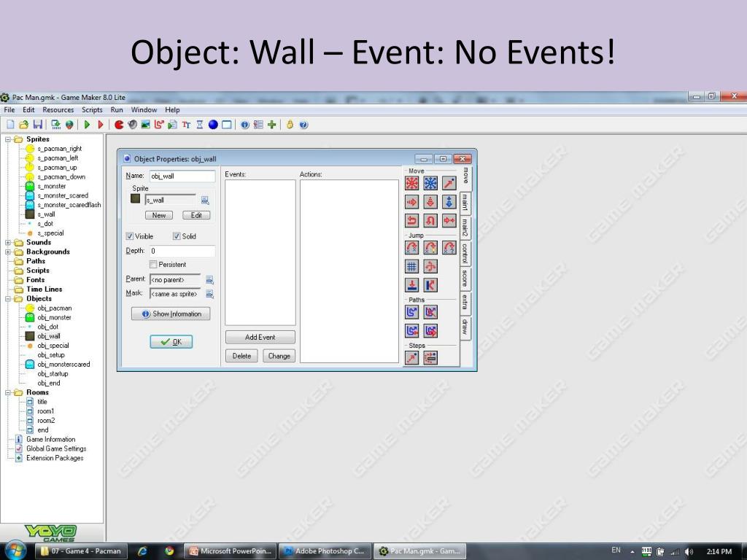Switch to the control actions tab
This screenshot has height=560, width=747.
point(465,253)
